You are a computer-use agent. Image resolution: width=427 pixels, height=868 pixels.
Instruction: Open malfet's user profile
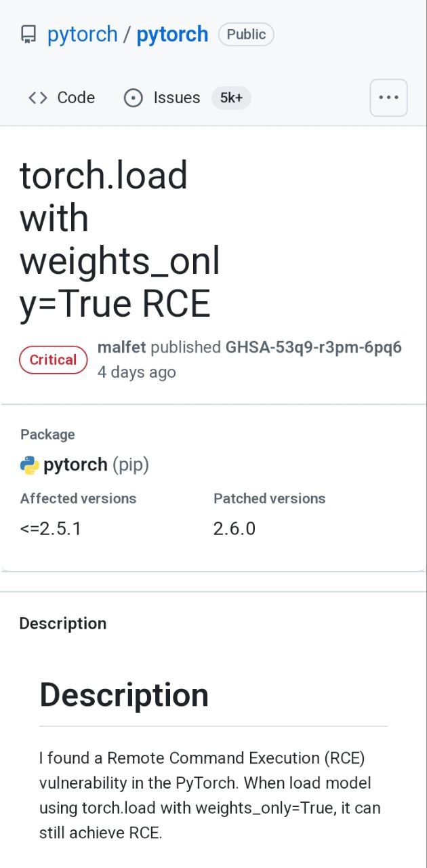[x=121, y=347]
